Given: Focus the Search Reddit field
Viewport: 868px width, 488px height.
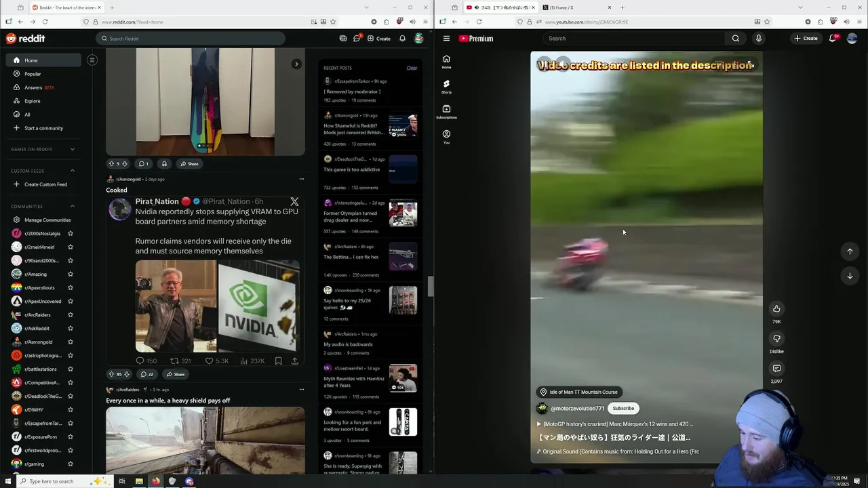Looking at the screenshot, I should 191,39.
